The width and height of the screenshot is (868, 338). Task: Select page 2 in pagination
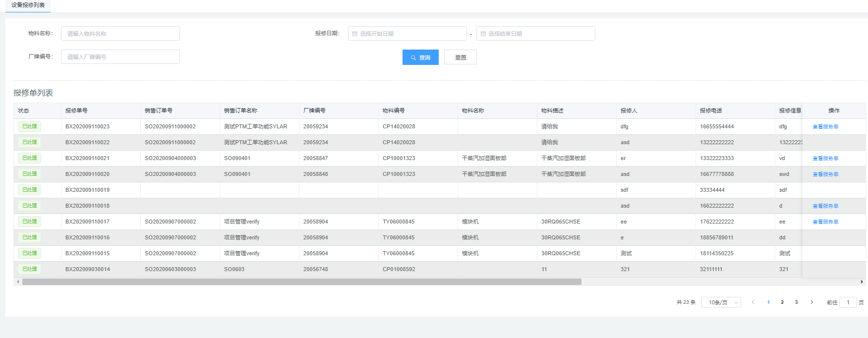point(782,302)
